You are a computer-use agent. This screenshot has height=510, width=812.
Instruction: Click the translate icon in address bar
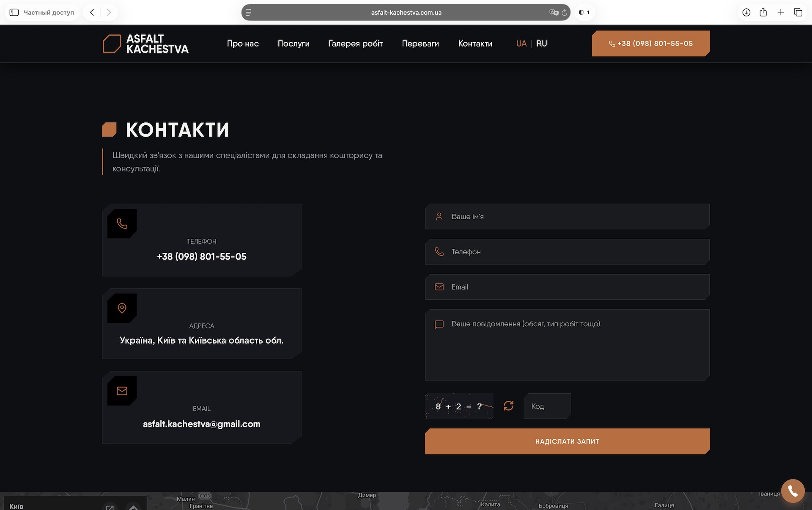[x=553, y=12]
